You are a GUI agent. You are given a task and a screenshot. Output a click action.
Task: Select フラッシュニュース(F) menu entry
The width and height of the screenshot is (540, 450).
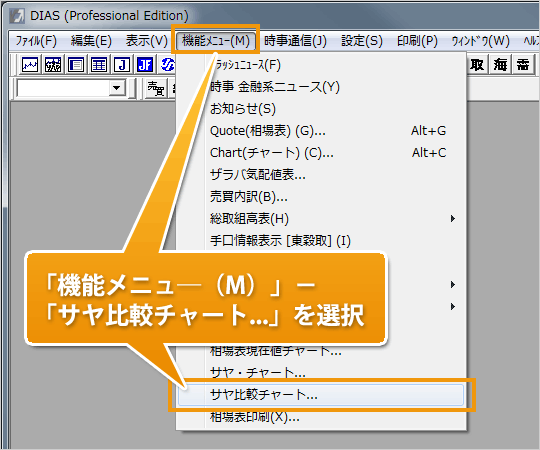(x=321, y=65)
